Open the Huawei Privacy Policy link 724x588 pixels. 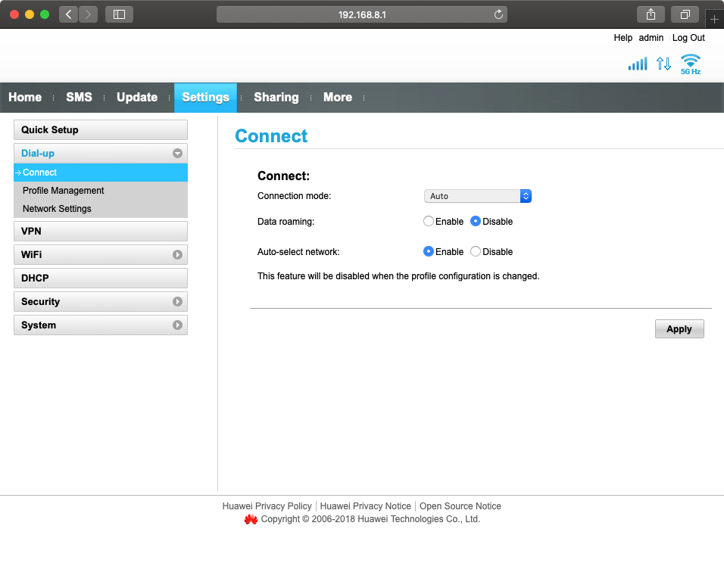267,506
